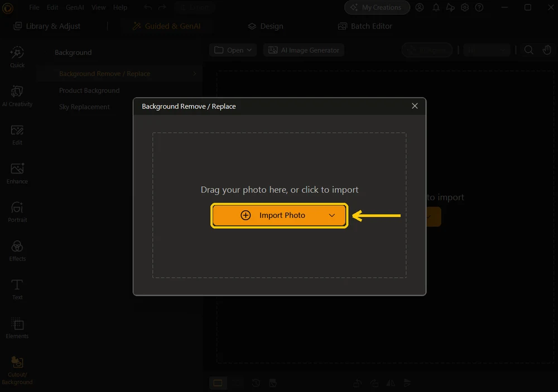Select the Edit sidebar tool

pyautogui.click(x=17, y=135)
